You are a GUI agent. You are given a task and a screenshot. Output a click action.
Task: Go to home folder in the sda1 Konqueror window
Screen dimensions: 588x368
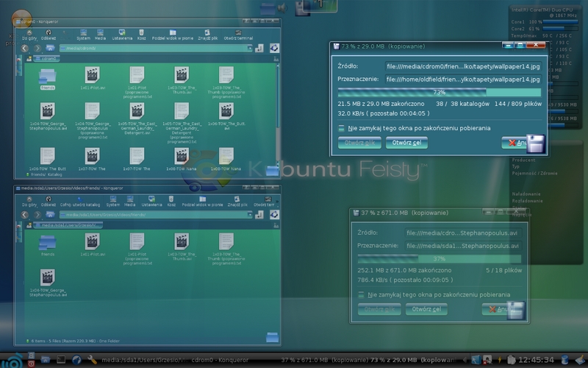(50, 215)
